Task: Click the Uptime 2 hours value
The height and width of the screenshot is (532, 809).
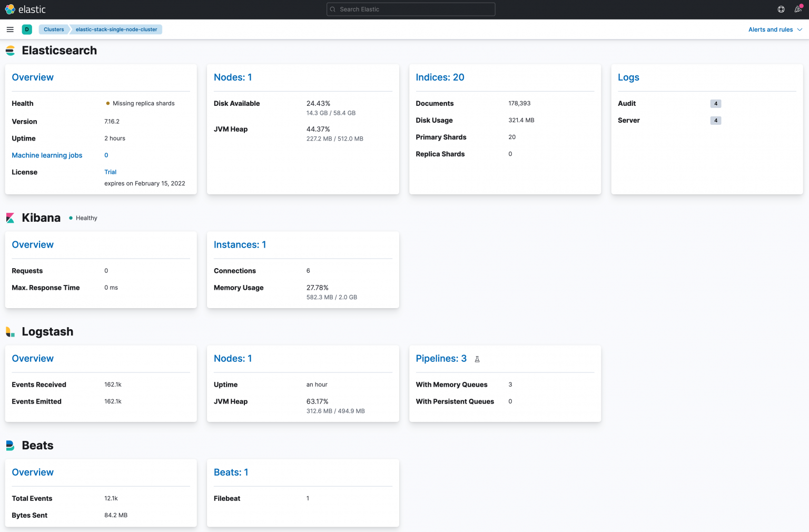Action: (115, 139)
